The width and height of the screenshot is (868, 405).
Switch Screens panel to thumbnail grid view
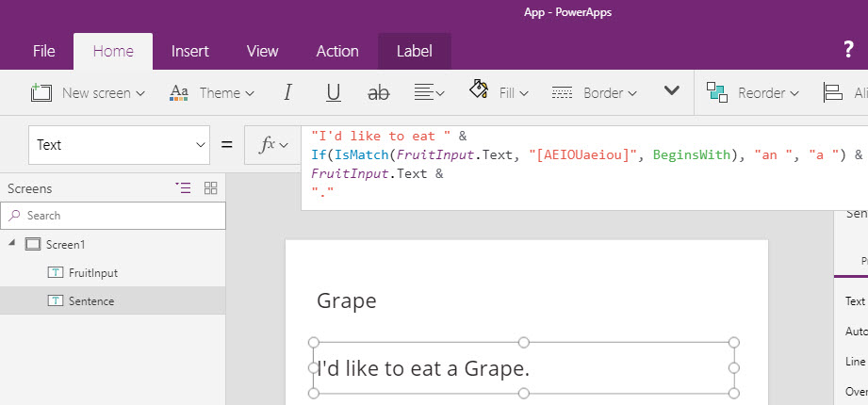[210, 188]
